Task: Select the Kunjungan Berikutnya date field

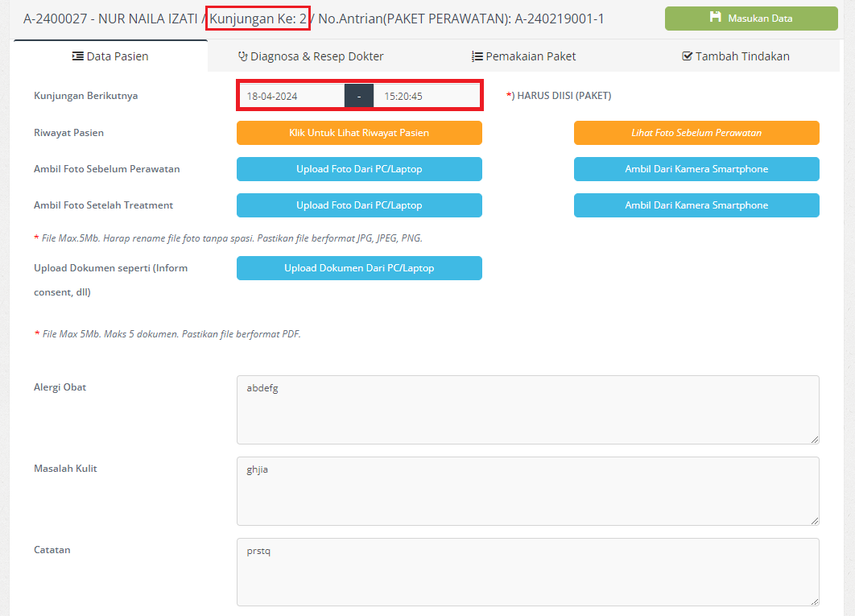Action: pyautogui.click(x=291, y=96)
